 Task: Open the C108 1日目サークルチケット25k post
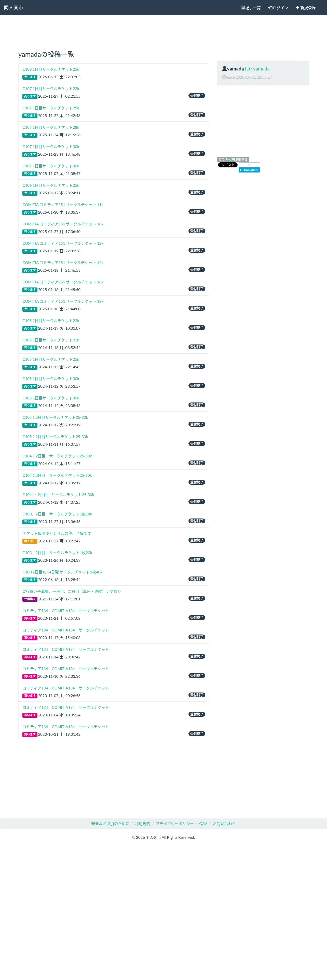51,69
